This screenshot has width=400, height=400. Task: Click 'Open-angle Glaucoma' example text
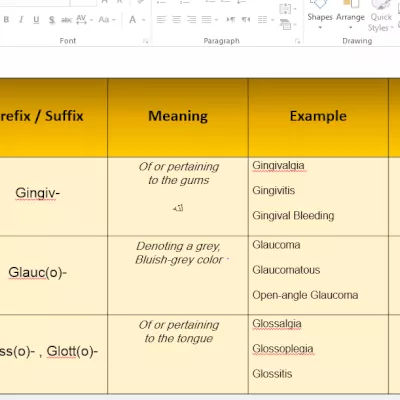[305, 295]
